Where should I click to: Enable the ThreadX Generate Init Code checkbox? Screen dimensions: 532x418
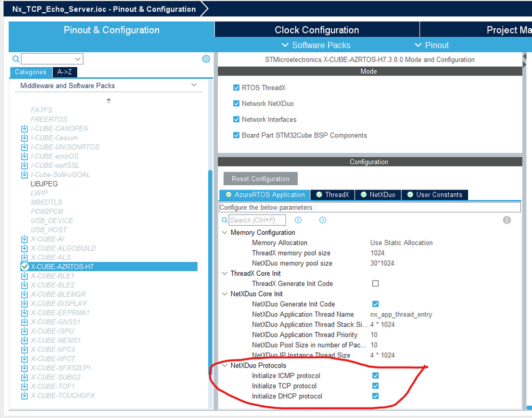pyautogui.click(x=375, y=284)
